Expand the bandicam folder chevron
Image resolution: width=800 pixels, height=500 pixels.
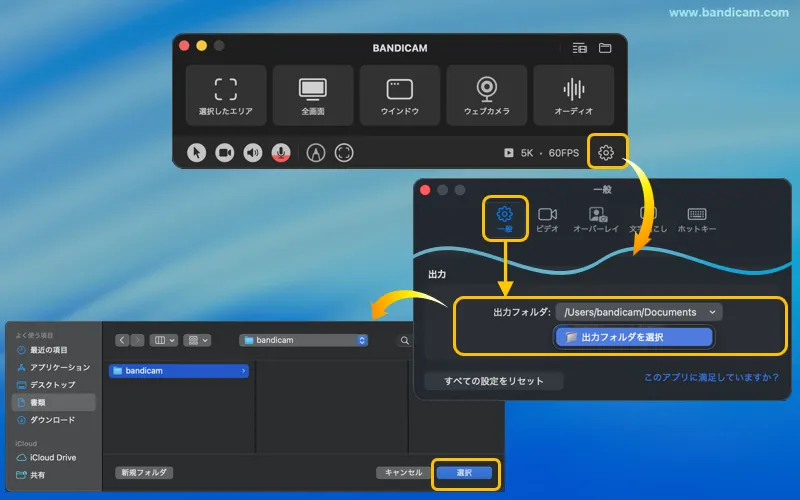[x=243, y=371]
